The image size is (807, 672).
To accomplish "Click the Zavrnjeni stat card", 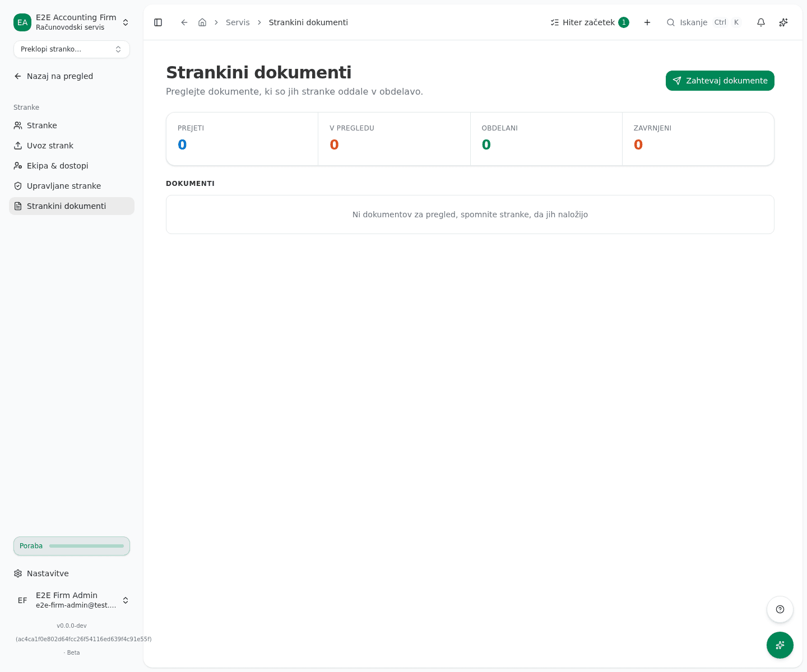I will point(698,139).
